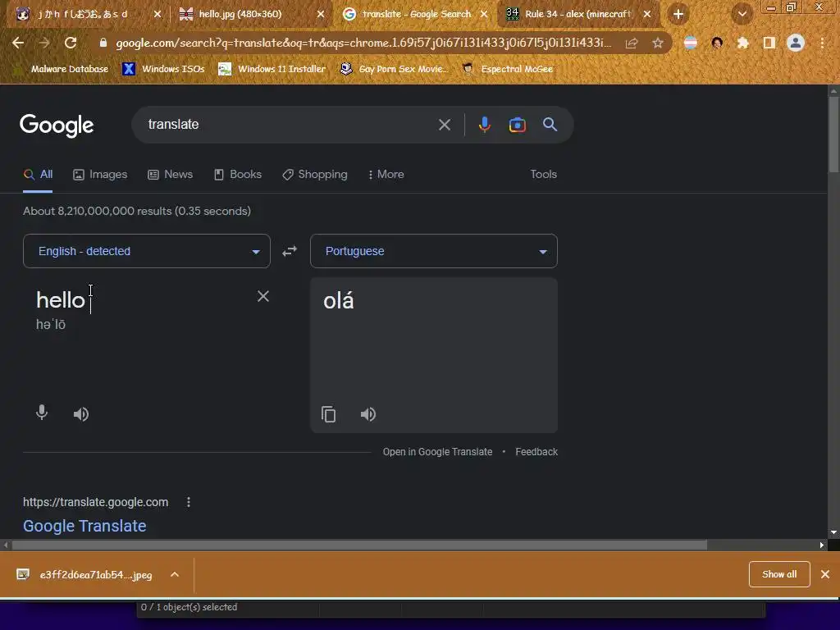The width and height of the screenshot is (840, 630).
Task: Open the downloaded e3ff2d6ea71ab54 jpeg file
Action: click(x=85, y=575)
